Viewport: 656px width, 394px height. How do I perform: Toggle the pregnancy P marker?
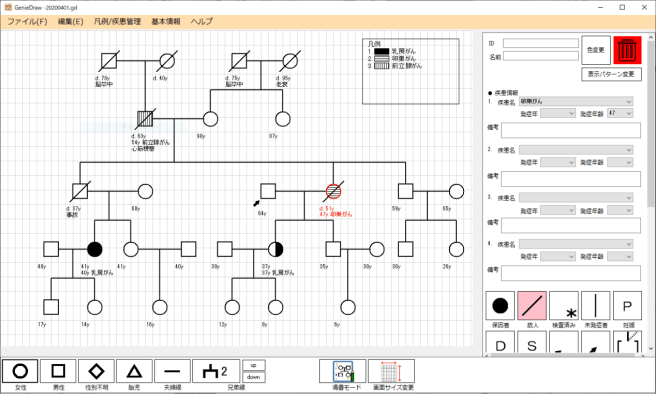click(627, 306)
